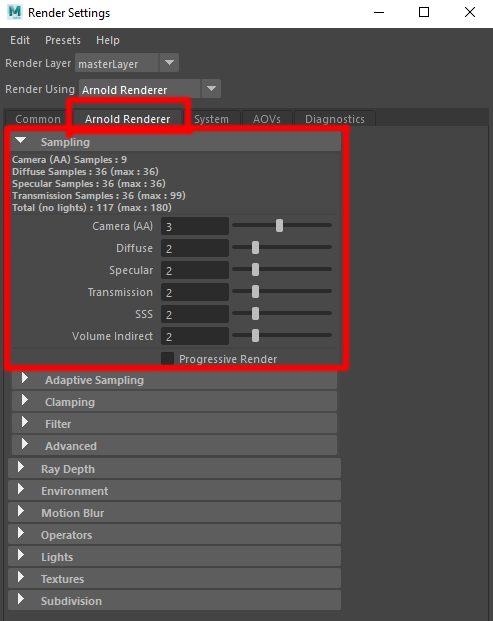Click the Camera (AA) slider handle
The height and width of the screenshot is (621, 493).
click(280, 225)
